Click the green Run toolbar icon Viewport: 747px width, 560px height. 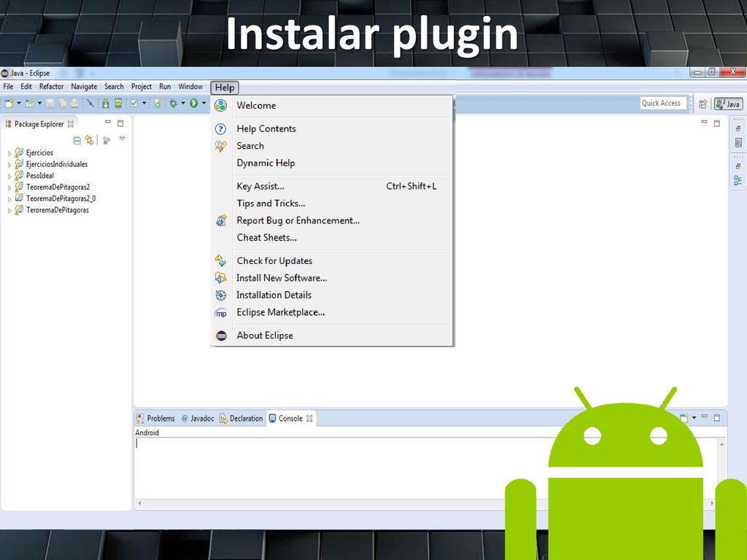click(194, 104)
